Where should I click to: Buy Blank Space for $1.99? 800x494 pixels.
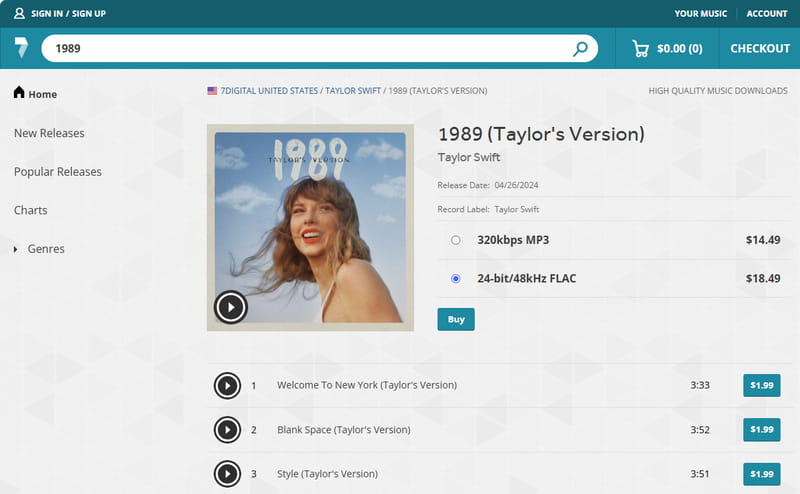(x=762, y=430)
